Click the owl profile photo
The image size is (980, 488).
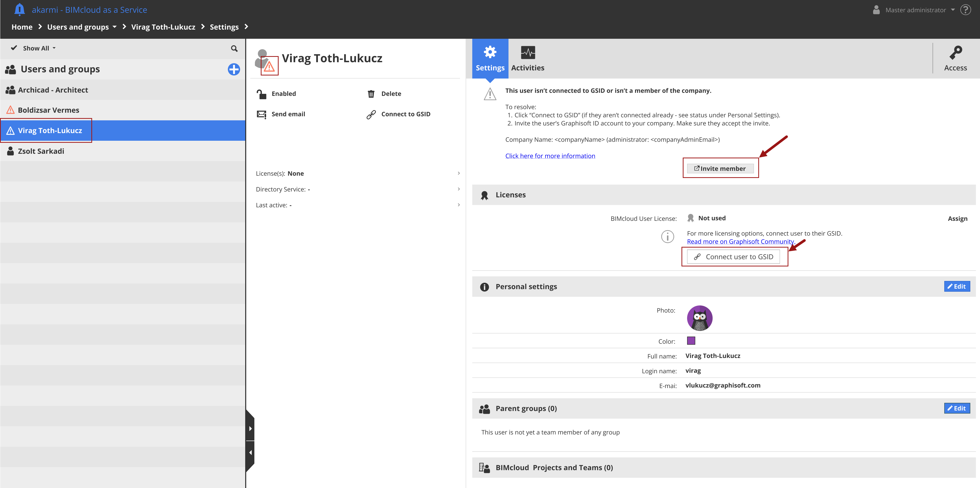click(x=699, y=318)
